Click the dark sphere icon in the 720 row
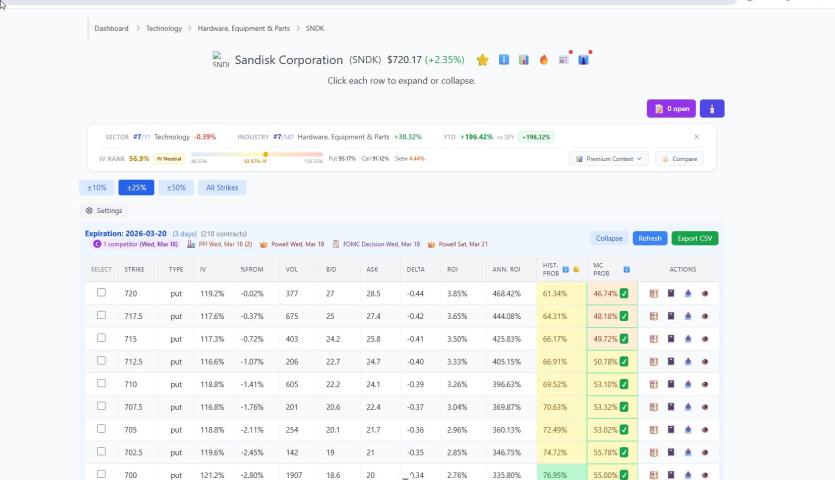Image resolution: width=835 pixels, height=480 pixels. coord(705,294)
